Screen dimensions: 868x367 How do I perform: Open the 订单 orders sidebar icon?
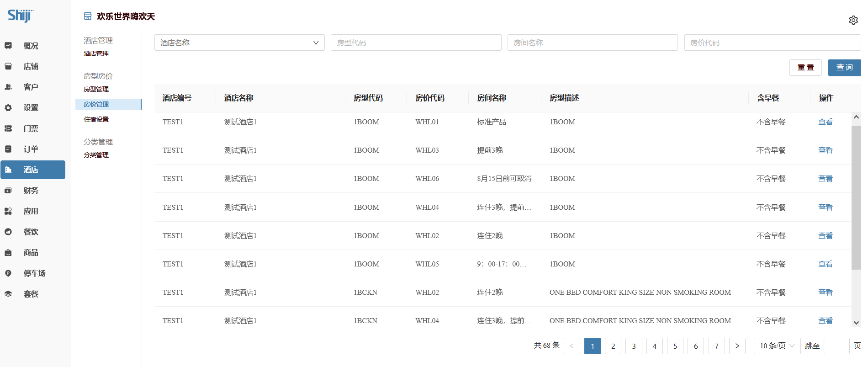(x=8, y=149)
